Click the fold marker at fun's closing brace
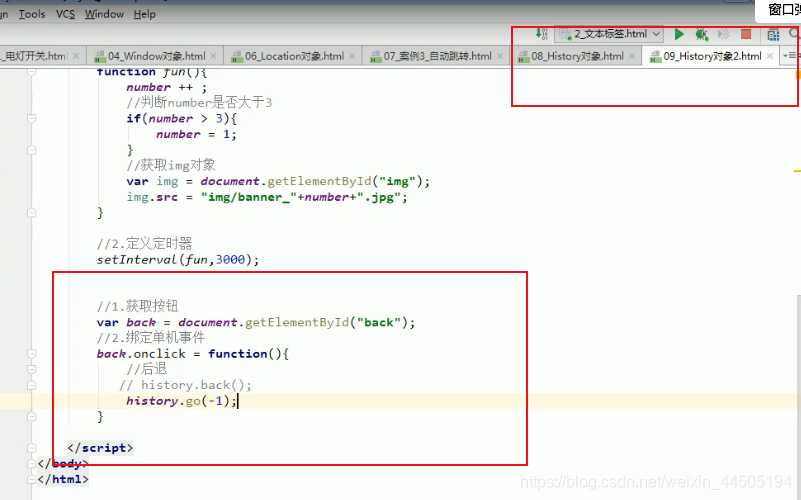 point(32,212)
